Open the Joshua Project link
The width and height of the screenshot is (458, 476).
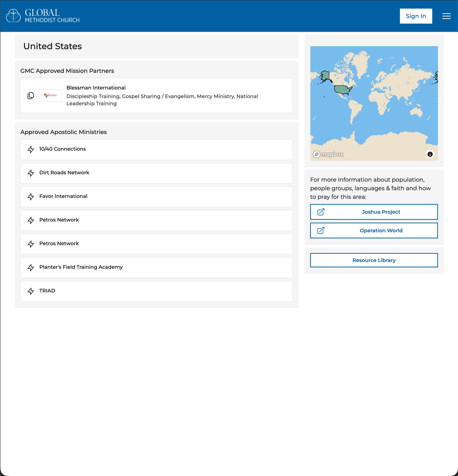tap(374, 212)
